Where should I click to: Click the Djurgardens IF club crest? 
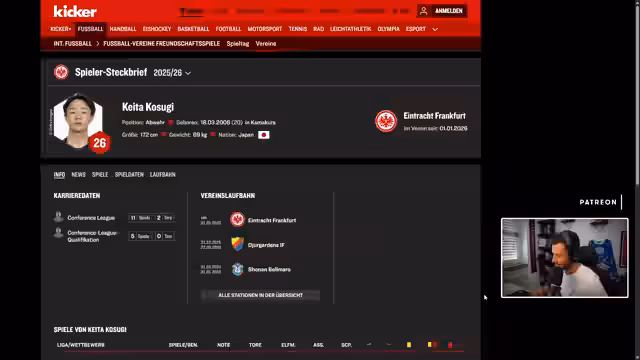(237, 244)
